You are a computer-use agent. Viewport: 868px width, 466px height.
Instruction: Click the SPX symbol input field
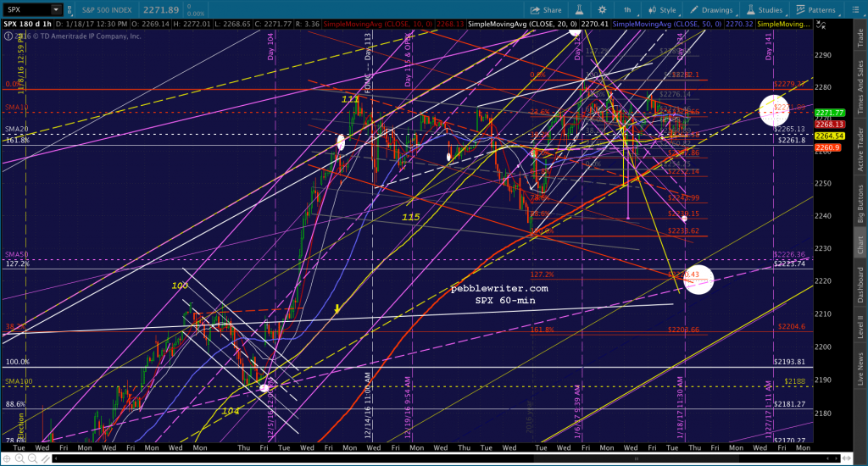point(28,9)
